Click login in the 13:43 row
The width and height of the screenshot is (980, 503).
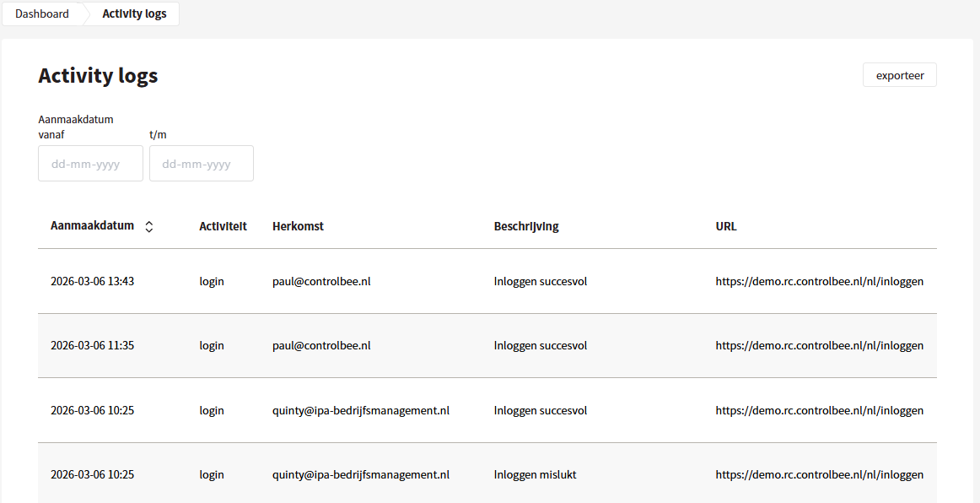click(212, 282)
